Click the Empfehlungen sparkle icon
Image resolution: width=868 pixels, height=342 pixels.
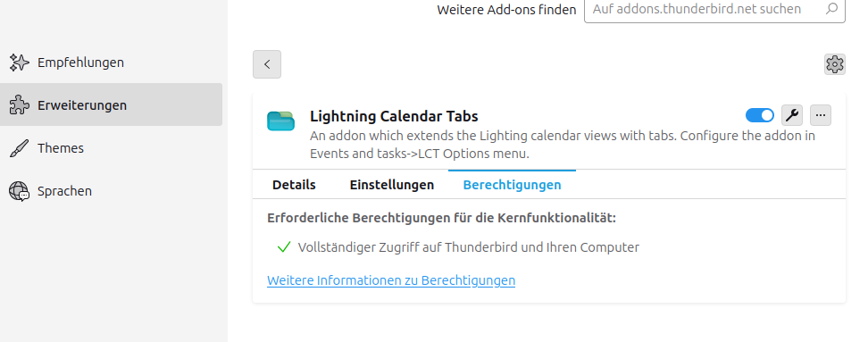[19, 63]
